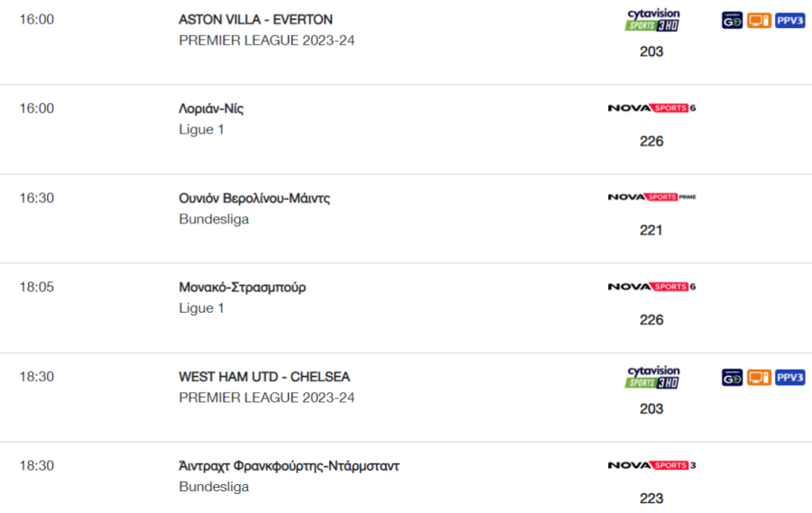Click Nova Sports 6 logo for Μονακό-Στρασμπούρ
The height and width of the screenshot is (513, 812).
click(x=651, y=287)
